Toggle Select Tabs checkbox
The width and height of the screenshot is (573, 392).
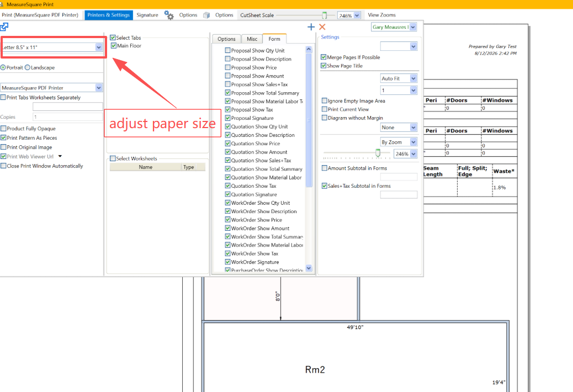(x=113, y=38)
